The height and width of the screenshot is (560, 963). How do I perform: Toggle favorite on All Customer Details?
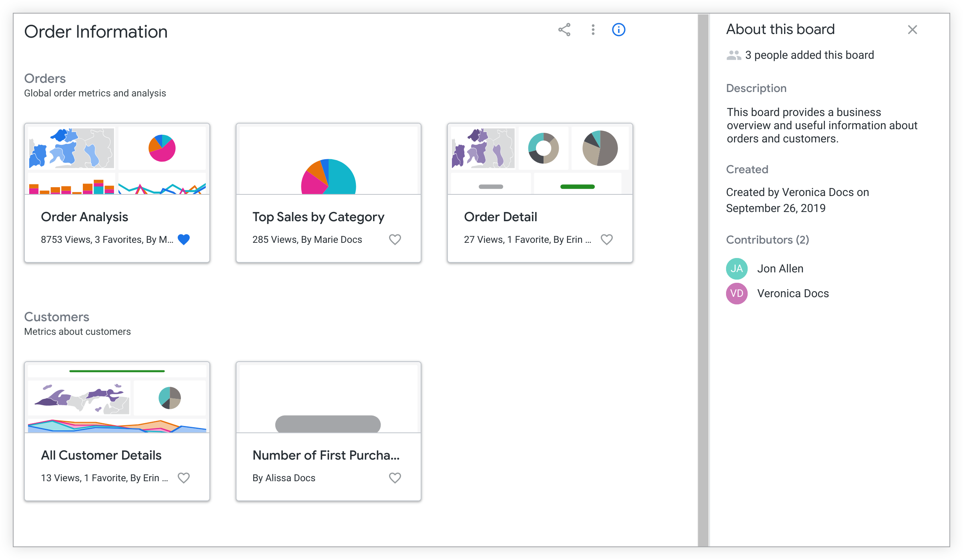point(184,478)
